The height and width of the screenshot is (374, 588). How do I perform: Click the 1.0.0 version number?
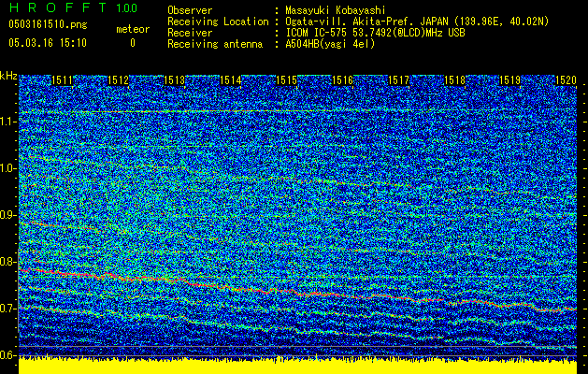pos(126,7)
